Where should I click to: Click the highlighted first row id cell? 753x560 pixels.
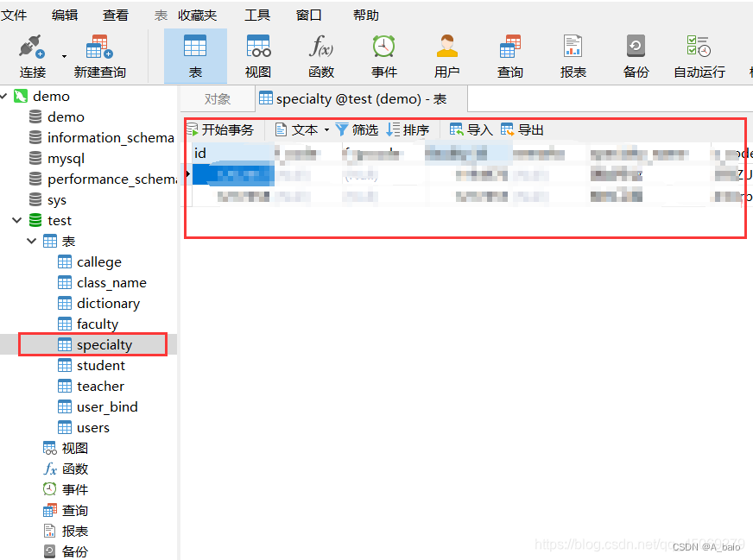point(233,174)
